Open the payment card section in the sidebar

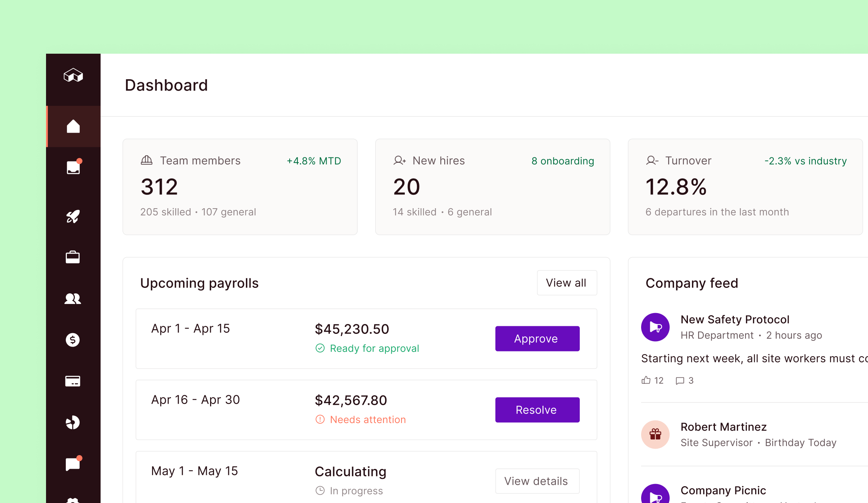click(x=73, y=381)
